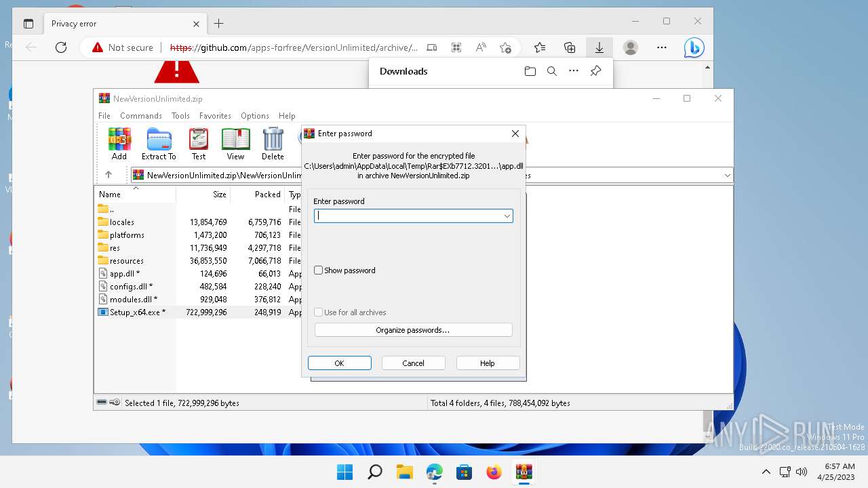The width and height of the screenshot is (868, 488).
Task: Click the Test archive toolbar icon
Action: (x=199, y=144)
